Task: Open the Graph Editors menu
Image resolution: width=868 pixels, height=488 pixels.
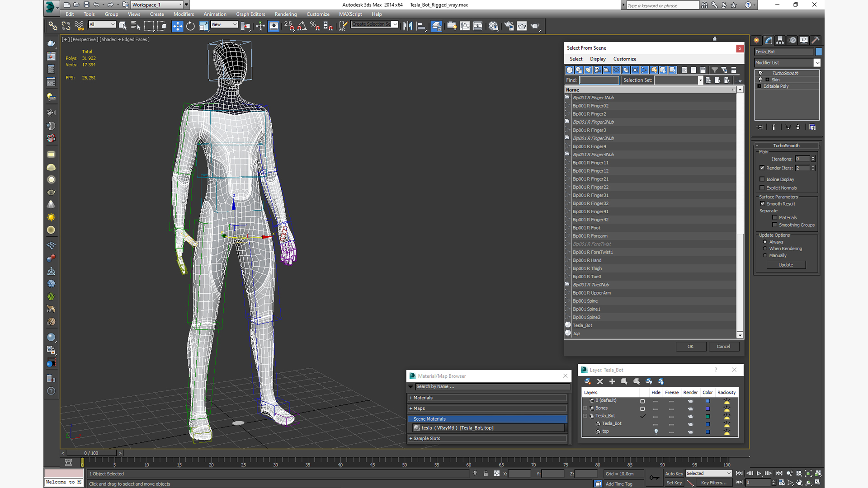Action: (x=250, y=14)
